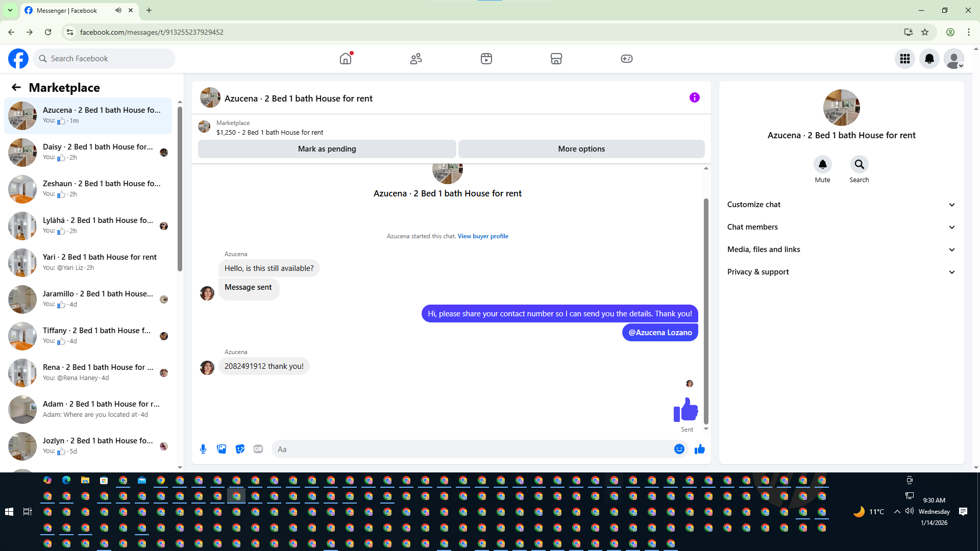This screenshot has width=980, height=551.
Task: Open the attach photo icon in composer
Action: [222, 449]
